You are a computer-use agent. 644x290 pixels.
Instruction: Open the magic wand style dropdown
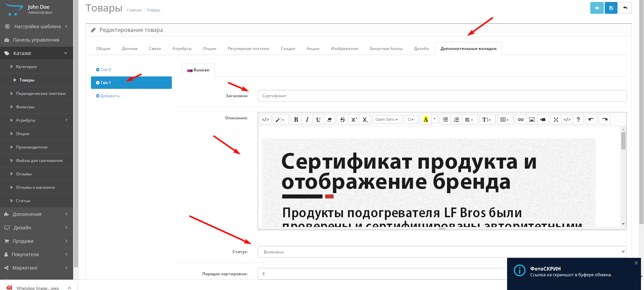click(280, 119)
